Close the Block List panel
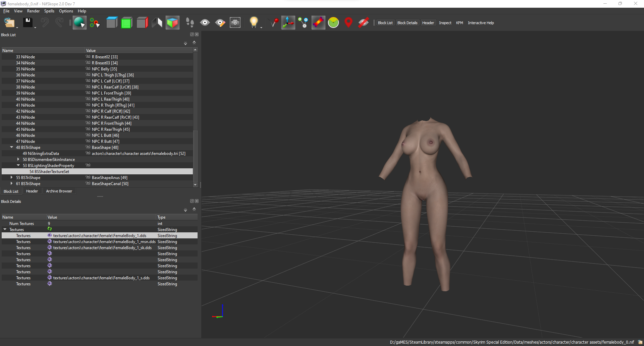The image size is (644, 346). pos(197,35)
